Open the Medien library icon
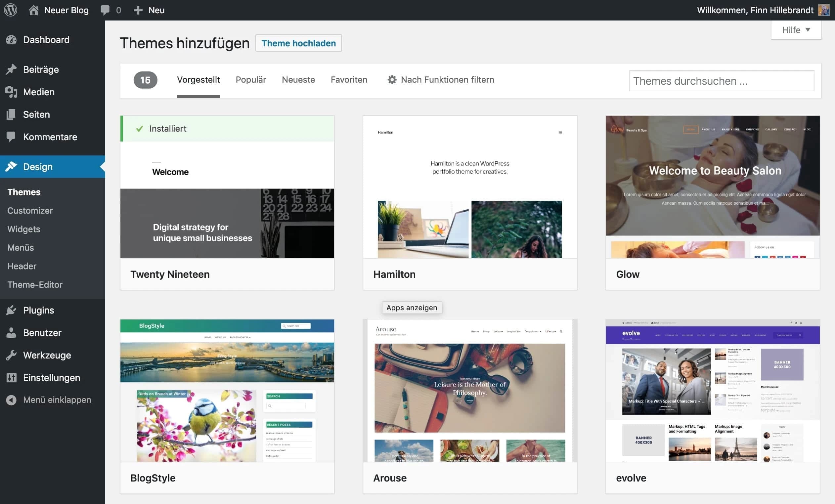This screenshot has height=504, width=835. point(11,92)
